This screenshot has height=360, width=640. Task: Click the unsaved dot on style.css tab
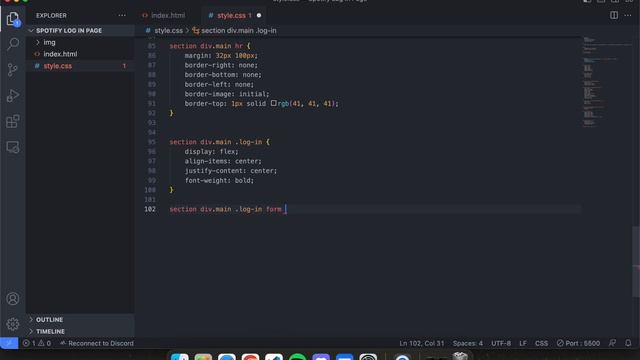[x=259, y=16]
